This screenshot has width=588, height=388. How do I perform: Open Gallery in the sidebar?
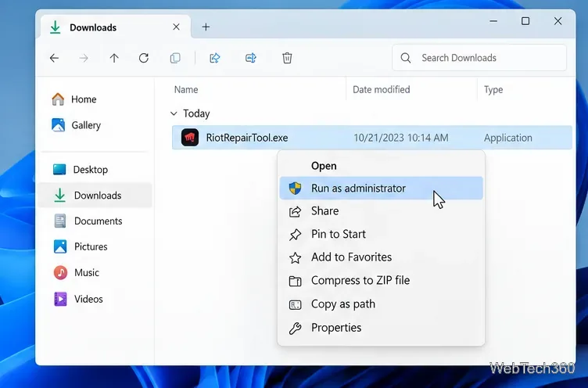(86, 125)
